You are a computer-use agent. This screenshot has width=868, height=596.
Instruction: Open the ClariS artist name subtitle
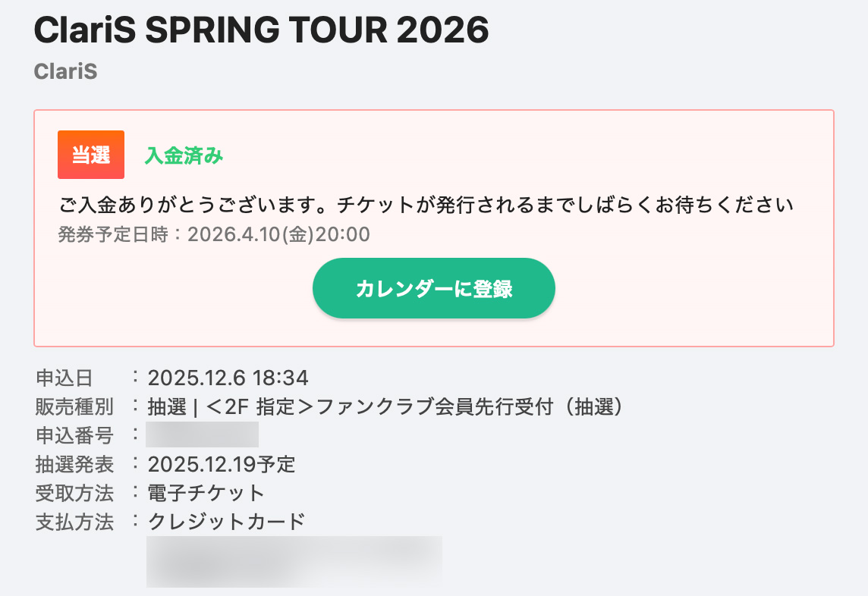pos(66,71)
